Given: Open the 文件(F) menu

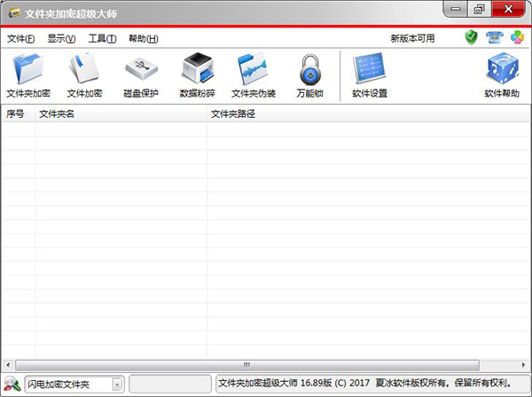Looking at the screenshot, I should click(20, 39).
